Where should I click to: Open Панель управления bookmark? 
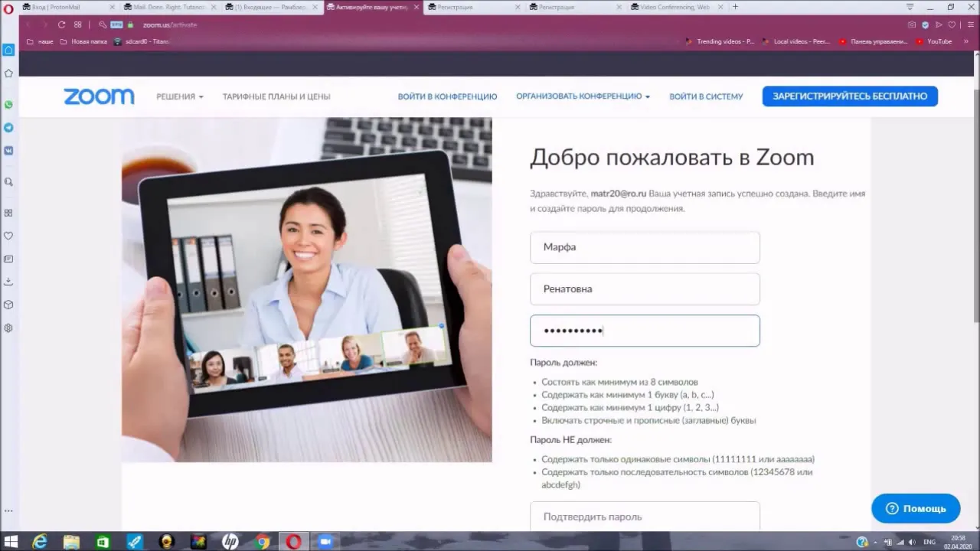point(874,41)
